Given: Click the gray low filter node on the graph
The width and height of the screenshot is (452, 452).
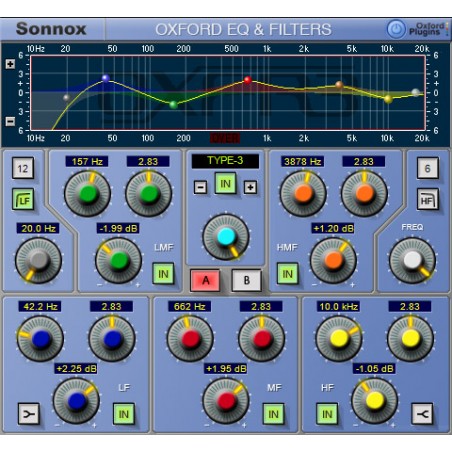Looking at the screenshot, I should pyautogui.click(x=67, y=98).
